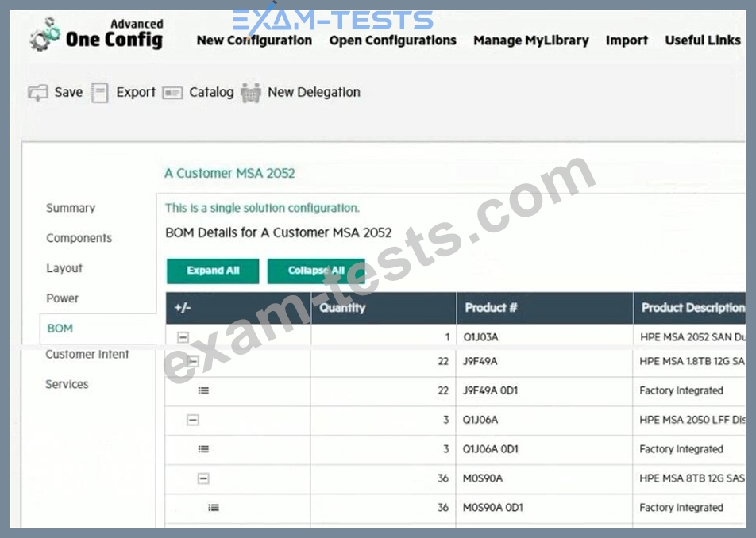Click product number Q1J06A 0D1

click(x=490, y=449)
